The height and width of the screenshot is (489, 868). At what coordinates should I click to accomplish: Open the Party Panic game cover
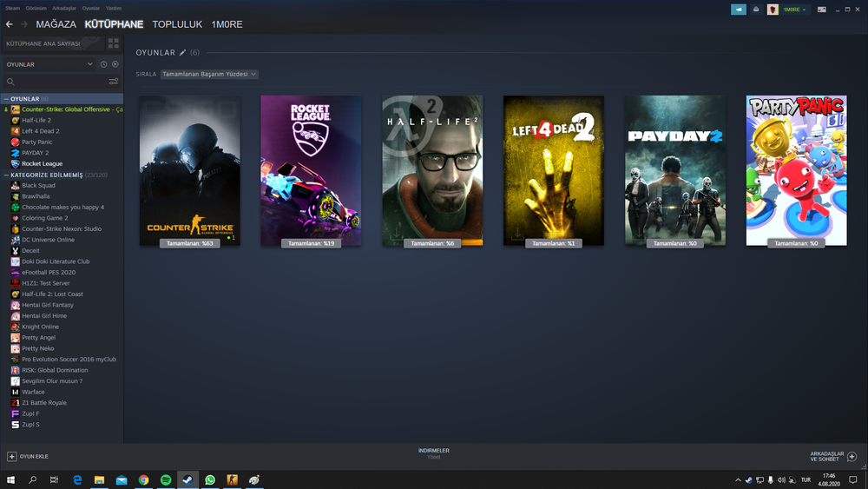point(797,170)
